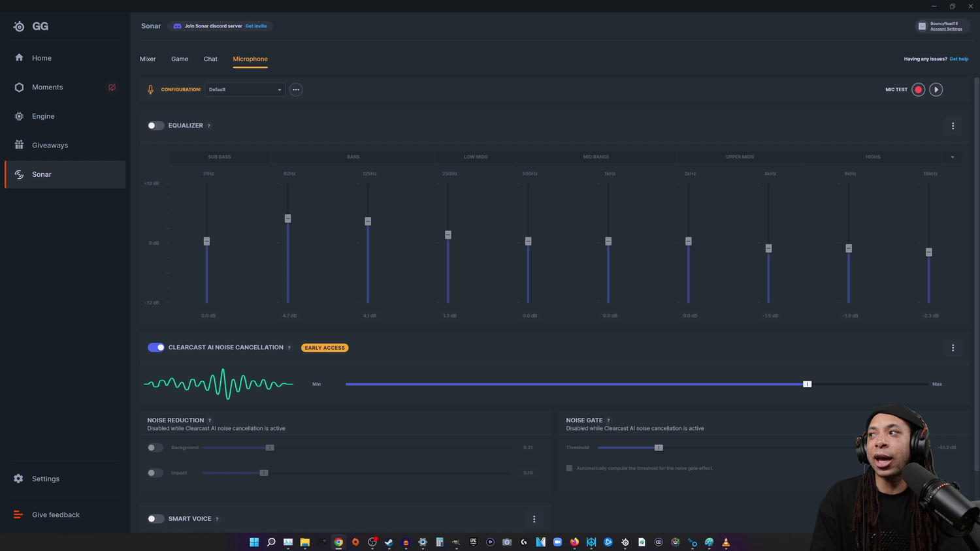Turn on the Smart Voice toggle

pyautogui.click(x=155, y=518)
